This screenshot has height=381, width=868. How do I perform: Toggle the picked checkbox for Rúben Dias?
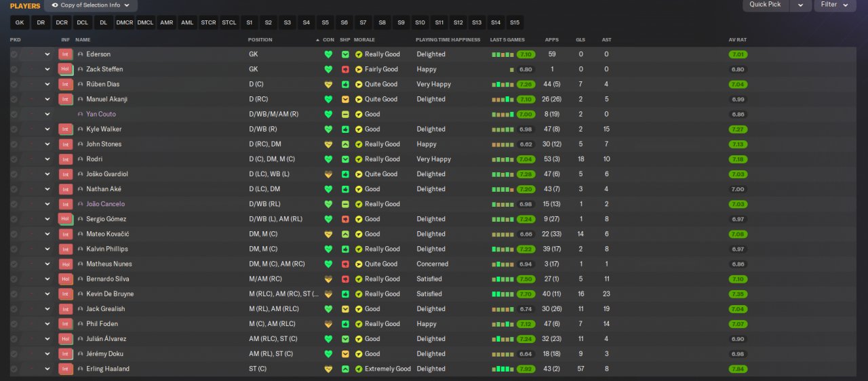pyautogui.click(x=14, y=84)
